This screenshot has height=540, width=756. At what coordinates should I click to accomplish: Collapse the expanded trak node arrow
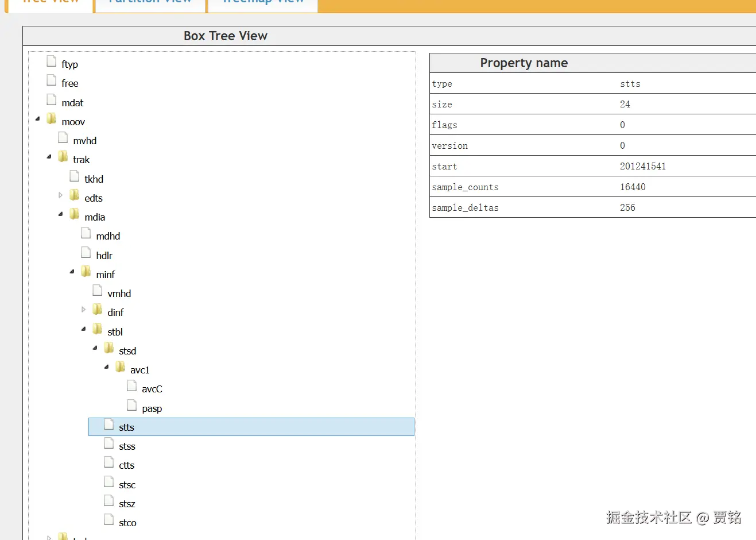pyautogui.click(x=49, y=157)
